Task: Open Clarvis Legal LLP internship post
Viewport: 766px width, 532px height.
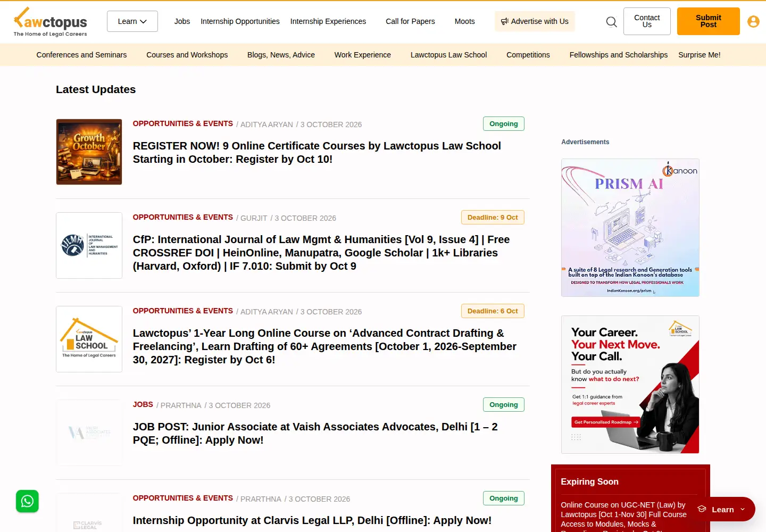Action: tap(312, 520)
